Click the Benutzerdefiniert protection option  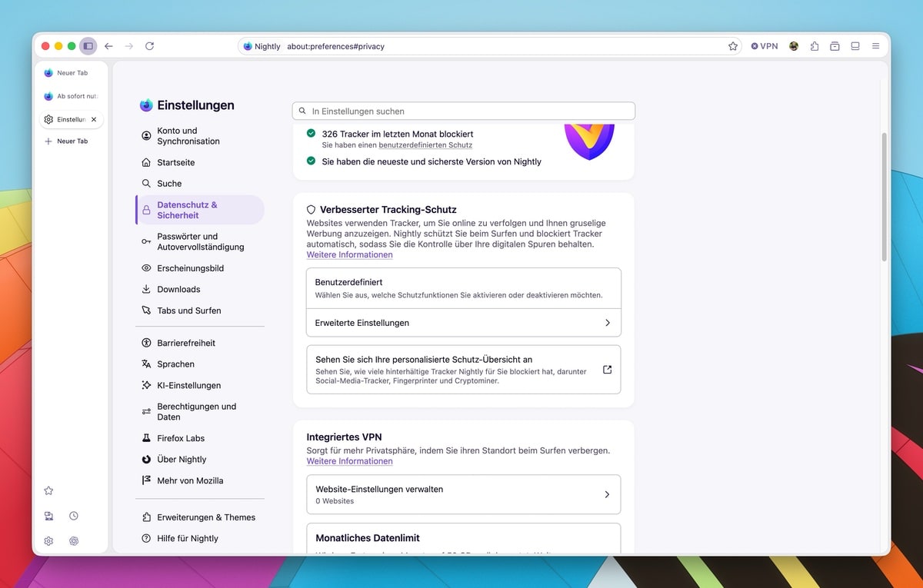coord(464,288)
